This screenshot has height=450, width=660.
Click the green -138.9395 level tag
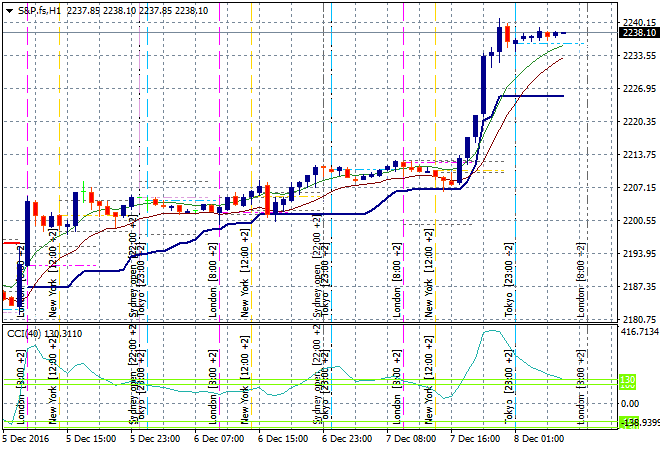click(x=638, y=423)
